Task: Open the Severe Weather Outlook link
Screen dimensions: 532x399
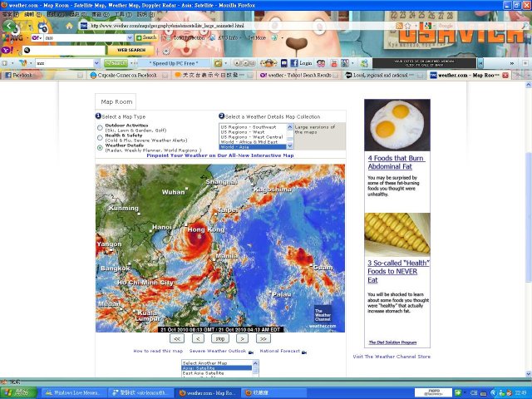Action: [219, 352]
